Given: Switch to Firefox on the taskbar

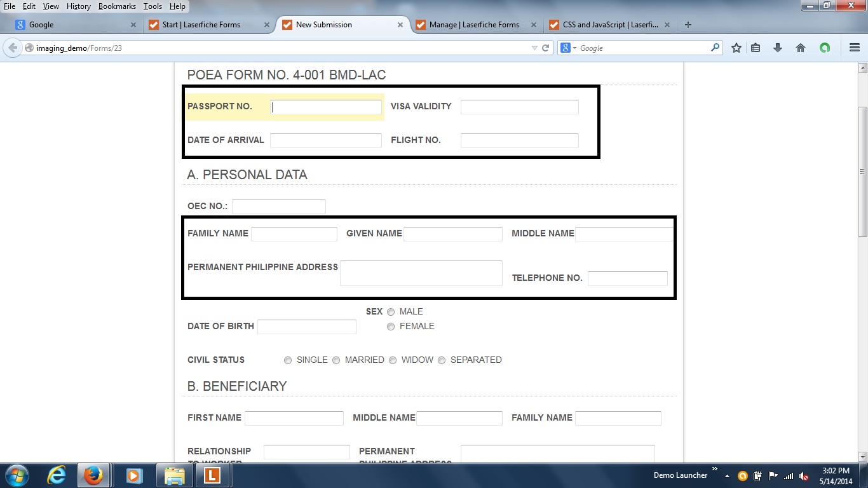Looking at the screenshot, I should click(93, 475).
